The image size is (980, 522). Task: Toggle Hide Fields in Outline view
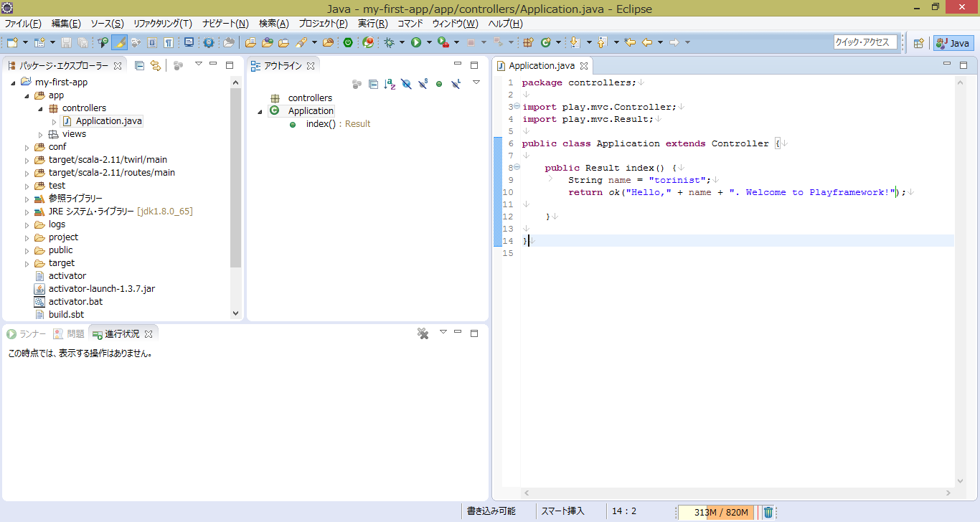click(406, 84)
